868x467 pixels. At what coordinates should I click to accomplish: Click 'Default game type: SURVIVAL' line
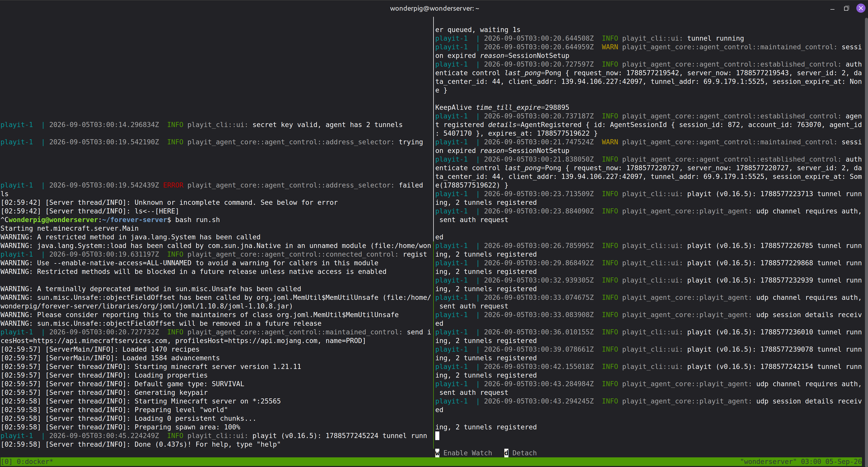(122, 384)
